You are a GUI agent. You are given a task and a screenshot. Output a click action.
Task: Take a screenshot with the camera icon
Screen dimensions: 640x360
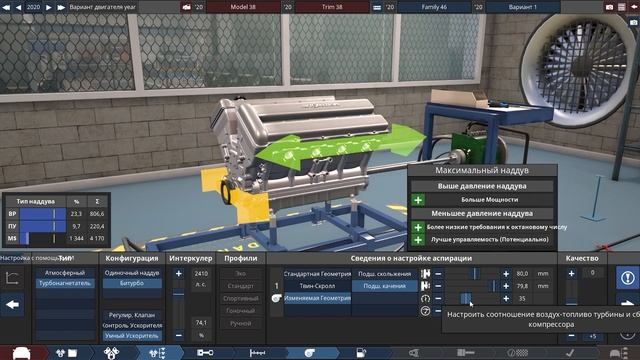pos(609,7)
